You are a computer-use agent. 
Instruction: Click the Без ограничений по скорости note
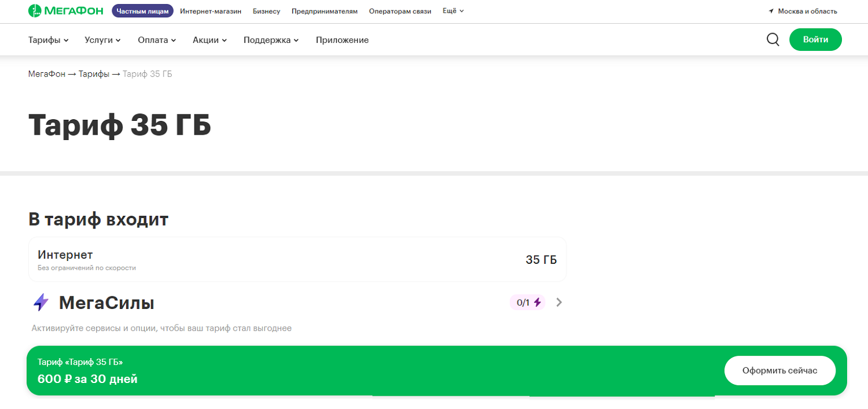pos(87,268)
